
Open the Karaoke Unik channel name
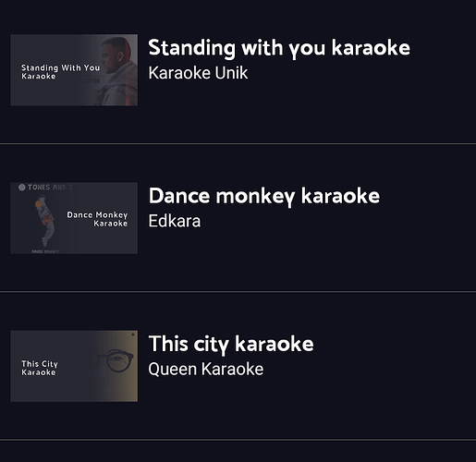point(198,73)
